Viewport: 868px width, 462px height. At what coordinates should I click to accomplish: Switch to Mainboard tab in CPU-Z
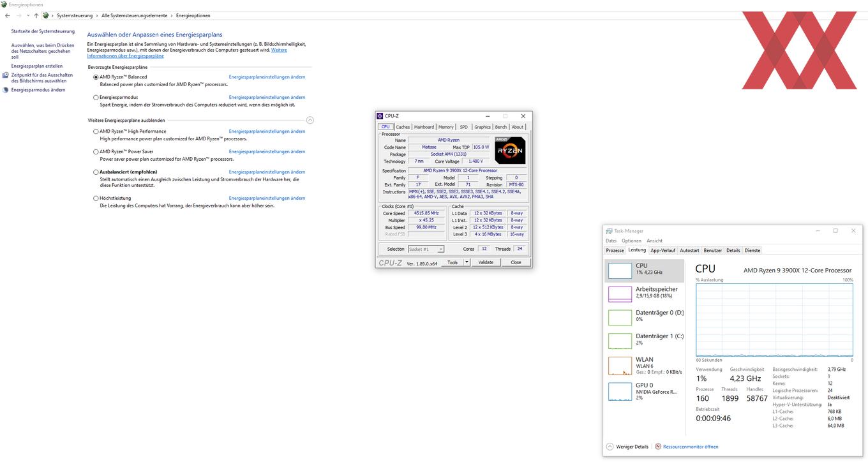pos(424,127)
